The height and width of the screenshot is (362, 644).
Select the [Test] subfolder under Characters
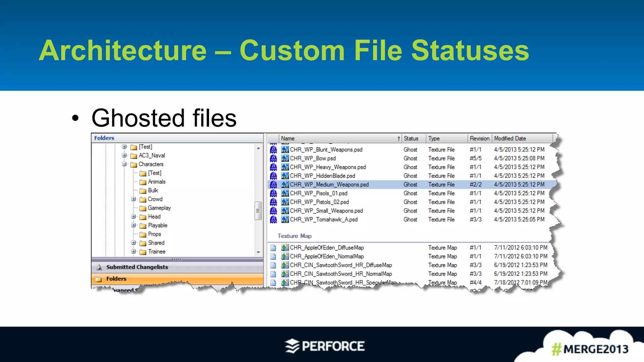pyautogui.click(x=154, y=173)
